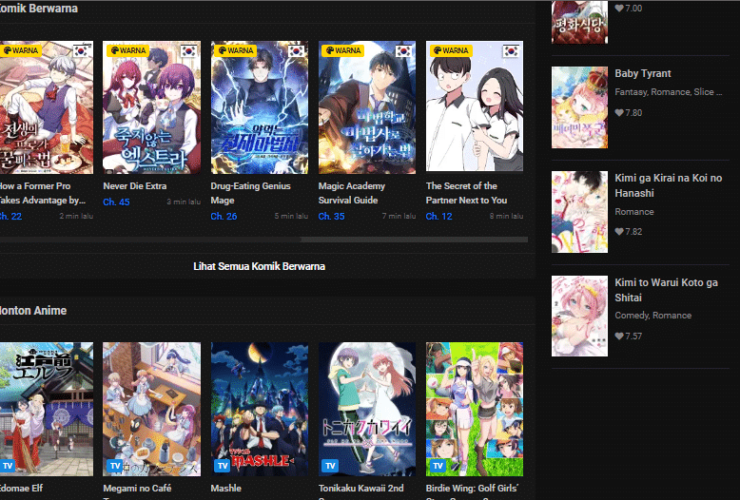Click WARNA badge on How a Former Pro cover
This screenshot has width=740, height=500.
pyautogui.click(x=20, y=51)
